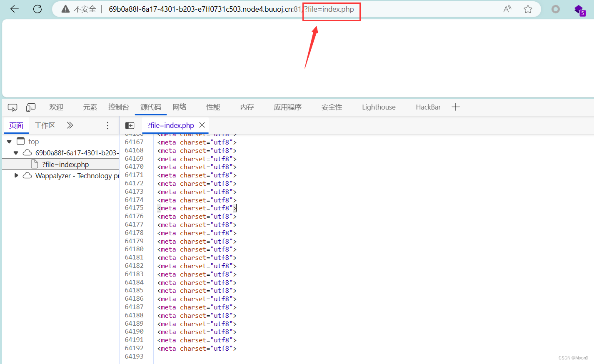The height and width of the screenshot is (364, 594).
Task: Expand the Wappalyzer tree node
Action: (16, 175)
